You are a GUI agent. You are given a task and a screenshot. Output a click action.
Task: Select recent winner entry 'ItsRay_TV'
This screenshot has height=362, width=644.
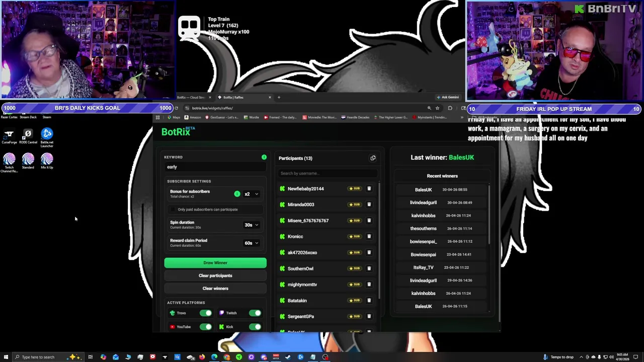[x=442, y=267]
